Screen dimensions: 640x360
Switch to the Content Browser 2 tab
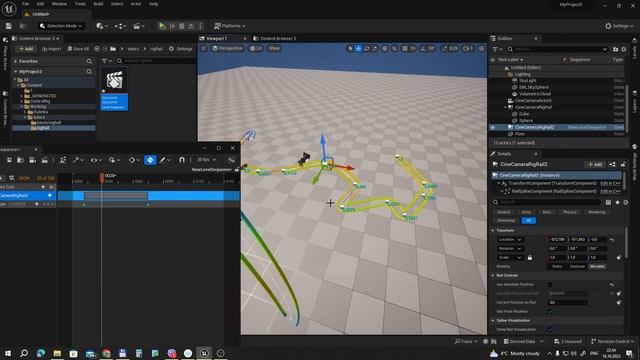tap(274, 38)
